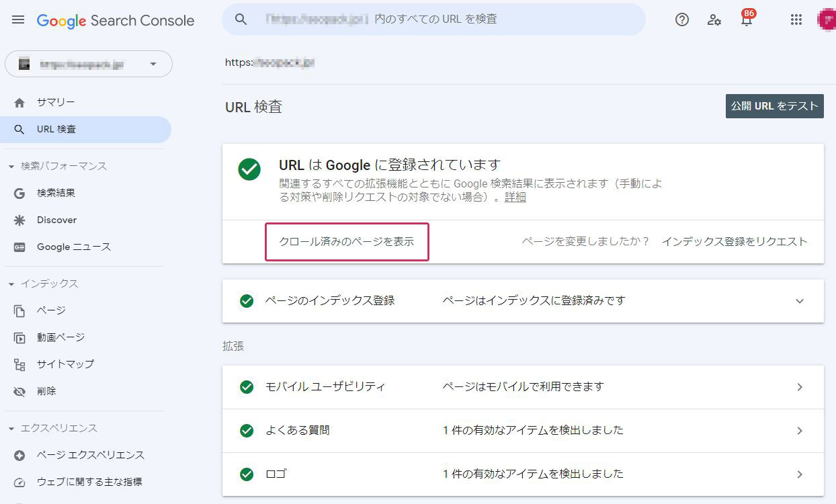Expand the ページのインデックス登録 panel
The height and width of the screenshot is (504, 836).
coord(799,301)
